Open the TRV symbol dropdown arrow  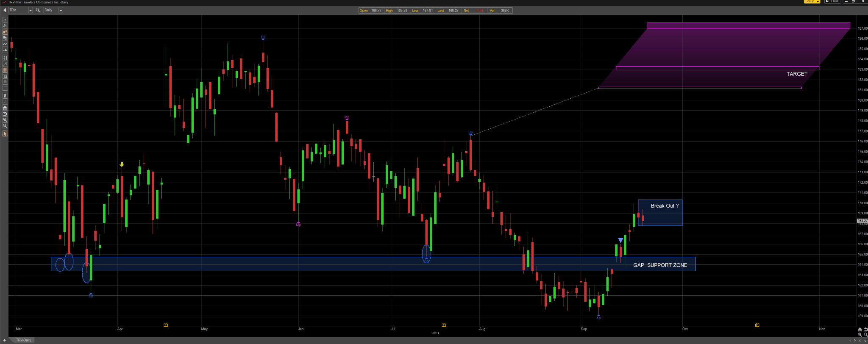coord(31,10)
